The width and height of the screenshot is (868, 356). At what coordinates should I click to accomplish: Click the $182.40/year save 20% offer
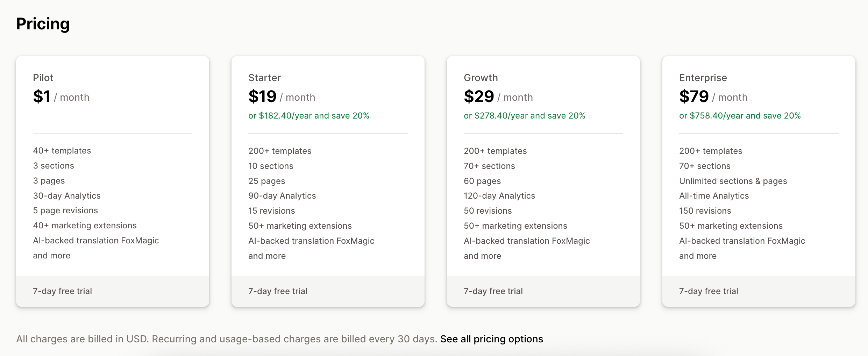pyautogui.click(x=308, y=116)
